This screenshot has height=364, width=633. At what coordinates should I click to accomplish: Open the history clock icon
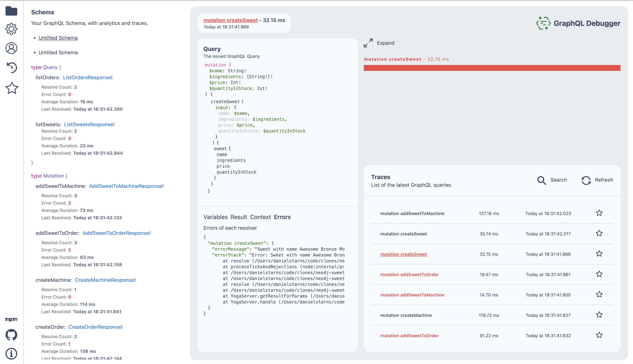(11, 68)
